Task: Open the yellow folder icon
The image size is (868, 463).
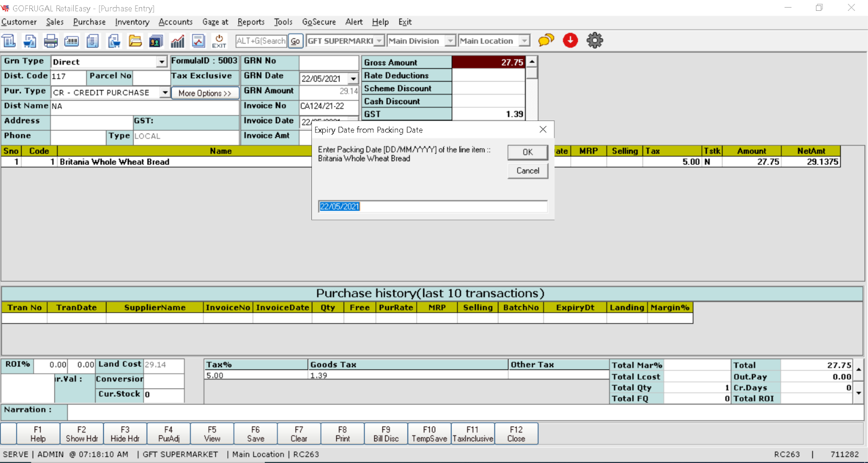Action: [x=135, y=41]
